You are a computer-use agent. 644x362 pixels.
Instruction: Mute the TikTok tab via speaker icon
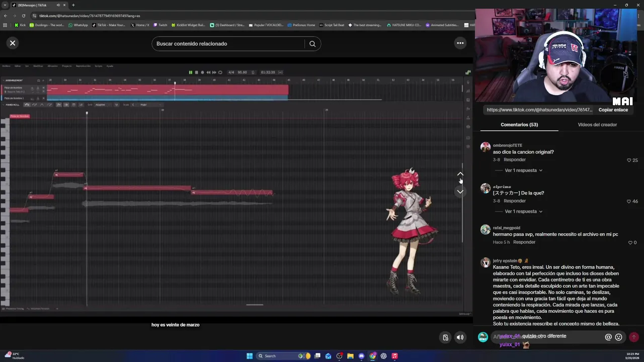[58, 5]
